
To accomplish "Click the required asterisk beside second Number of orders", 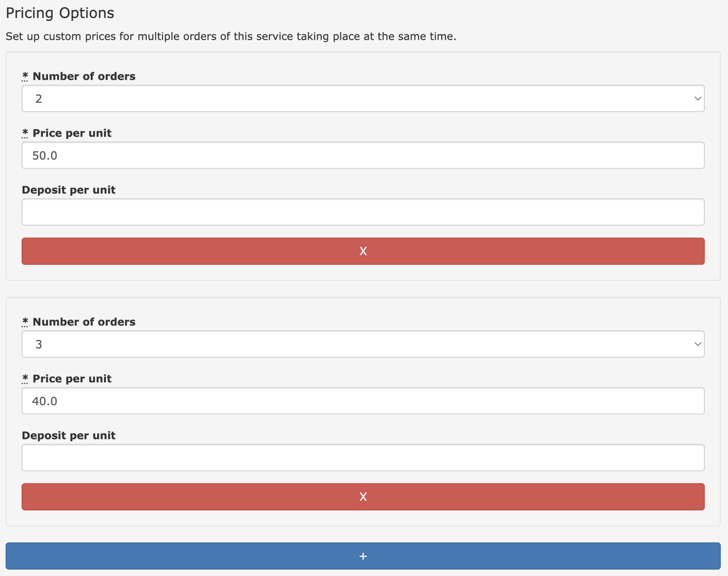I will tap(25, 321).
